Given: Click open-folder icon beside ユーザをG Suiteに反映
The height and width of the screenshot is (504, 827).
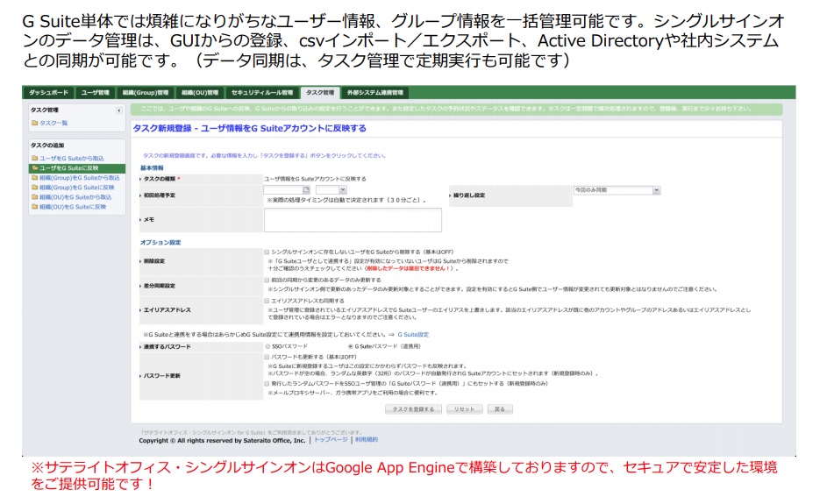Looking at the screenshot, I should 35,168.
